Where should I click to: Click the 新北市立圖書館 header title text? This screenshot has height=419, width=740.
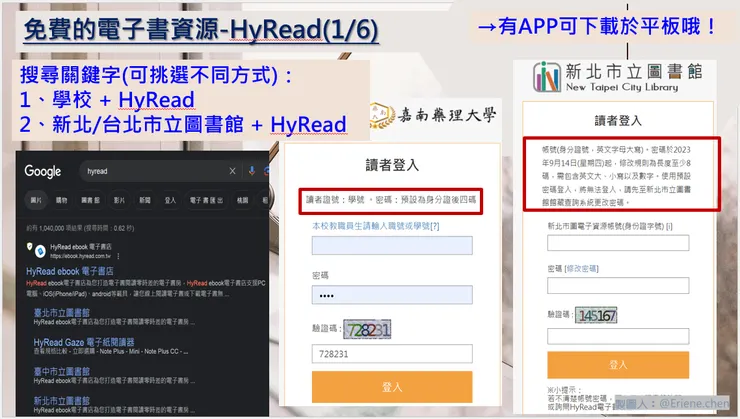click(634, 72)
